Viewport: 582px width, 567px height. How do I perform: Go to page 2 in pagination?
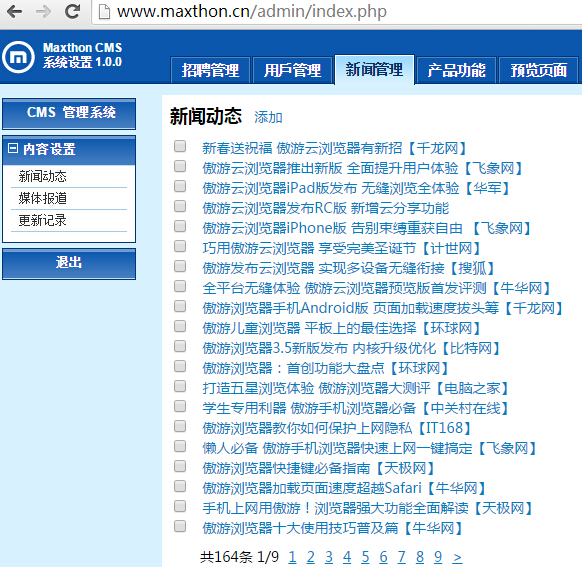(311, 557)
